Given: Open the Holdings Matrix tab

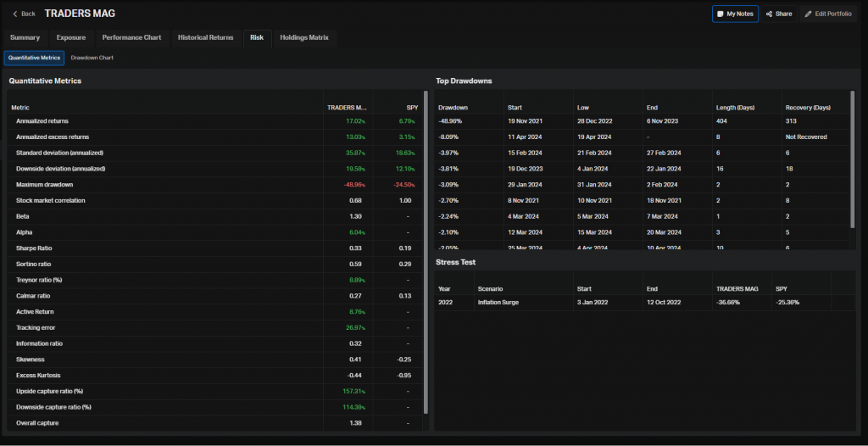Looking at the screenshot, I should coord(304,37).
